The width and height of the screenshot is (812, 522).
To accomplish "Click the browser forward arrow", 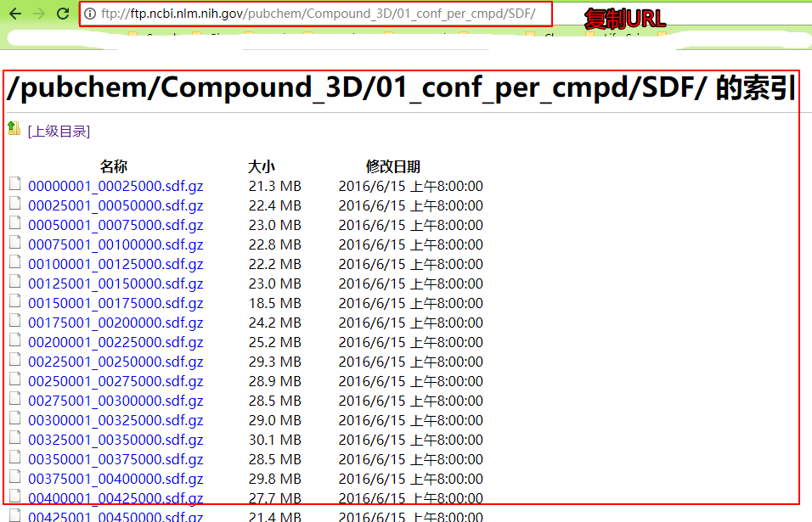I will (39, 14).
